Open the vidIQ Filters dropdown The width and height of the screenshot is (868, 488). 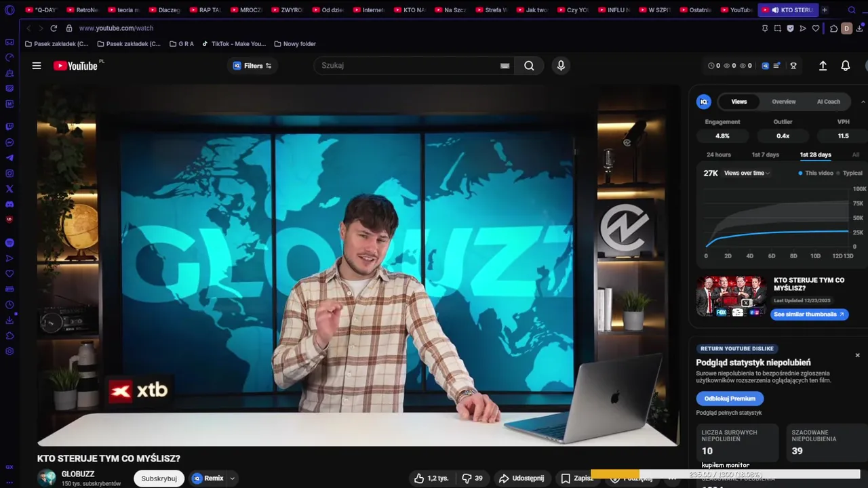click(252, 66)
